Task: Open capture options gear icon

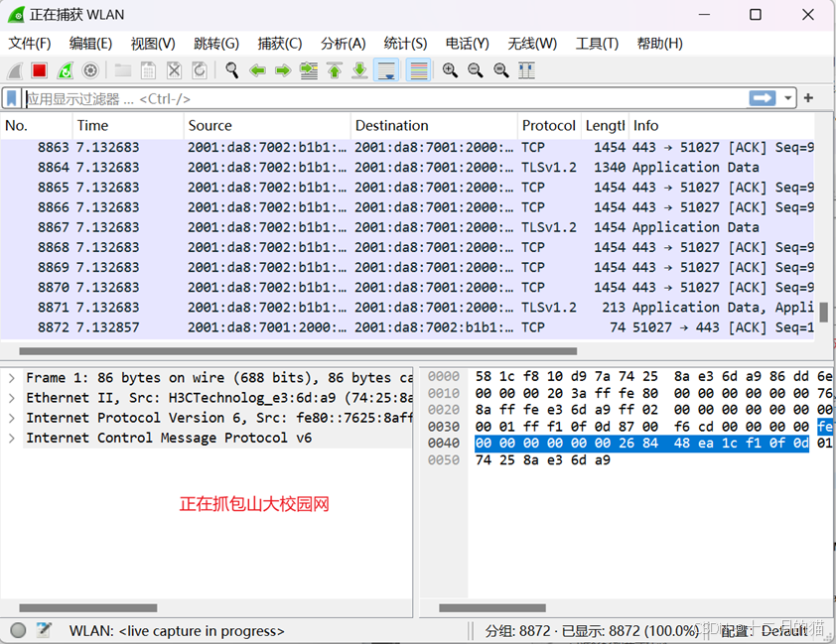Action: (90, 70)
